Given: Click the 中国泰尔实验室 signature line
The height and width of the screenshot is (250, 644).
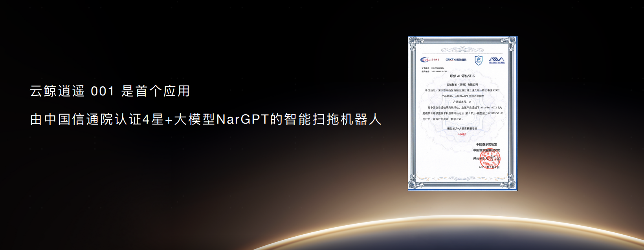Looking at the screenshot, I should point(486,144).
